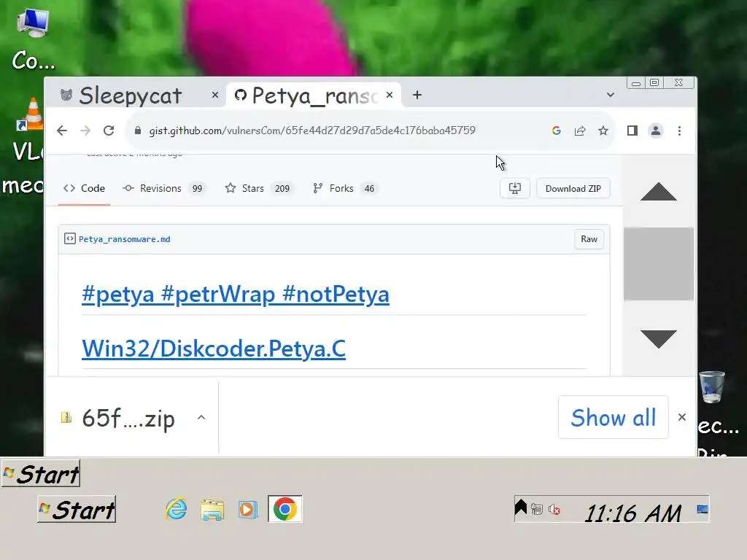Click the gist URL address bar
The width and height of the screenshot is (747, 560).
click(312, 131)
